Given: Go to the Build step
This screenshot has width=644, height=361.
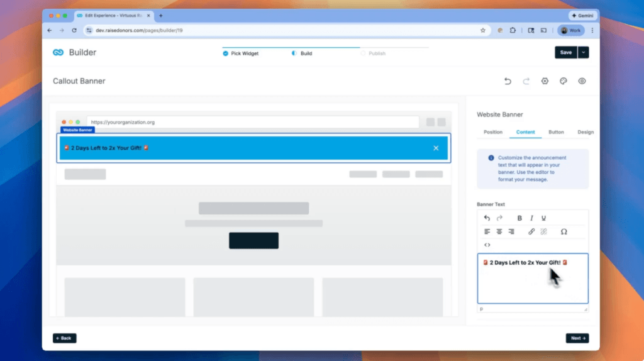Looking at the screenshot, I should click(302, 53).
